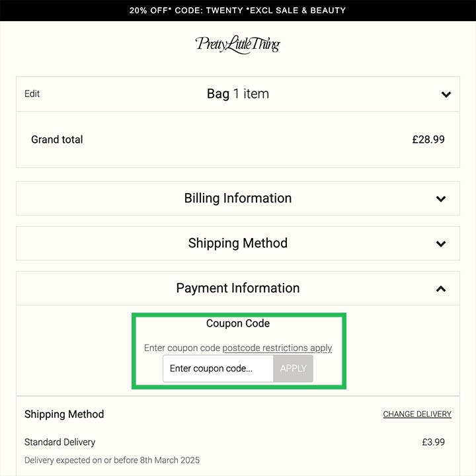Screen dimensions: 476x476
Task: Focus the "Enter coupon code..." input field
Action: [x=218, y=369]
